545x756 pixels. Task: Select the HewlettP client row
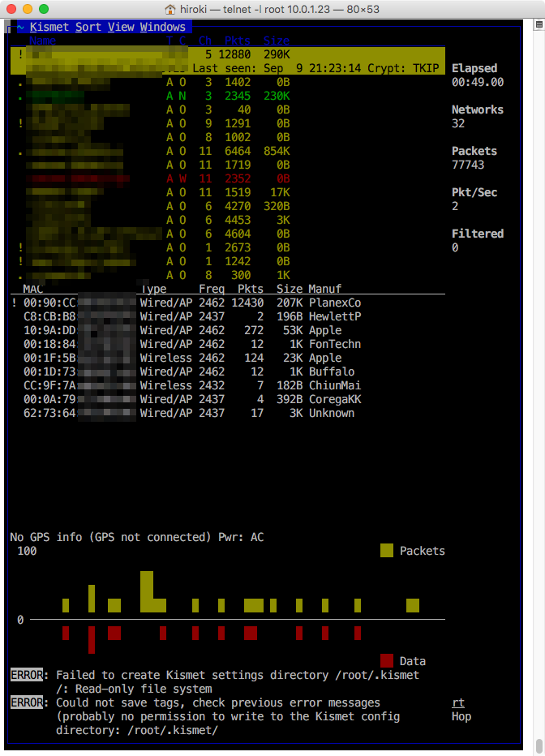point(227,316)
